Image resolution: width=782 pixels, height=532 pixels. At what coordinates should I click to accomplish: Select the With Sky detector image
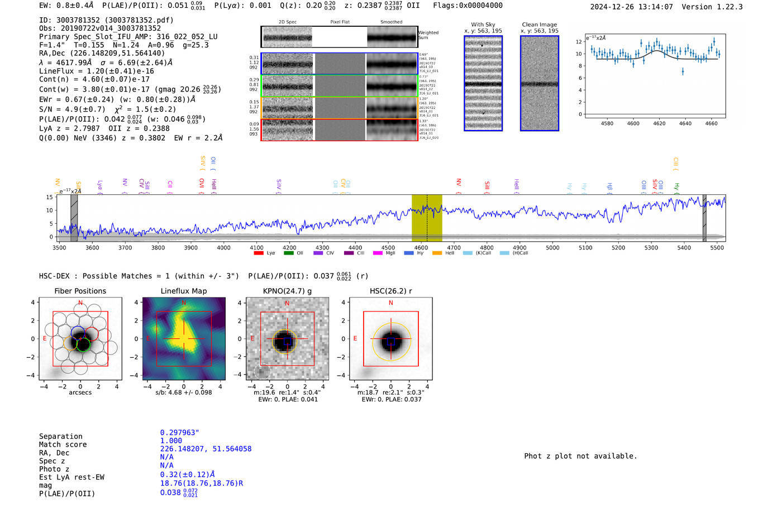point(483,83)
